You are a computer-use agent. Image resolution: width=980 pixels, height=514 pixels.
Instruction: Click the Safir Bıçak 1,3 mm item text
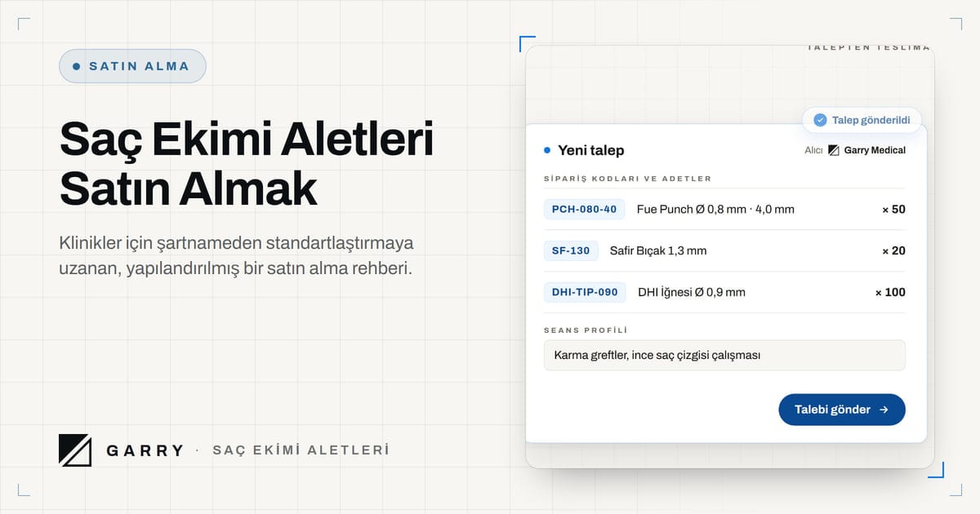coord(658,250)
